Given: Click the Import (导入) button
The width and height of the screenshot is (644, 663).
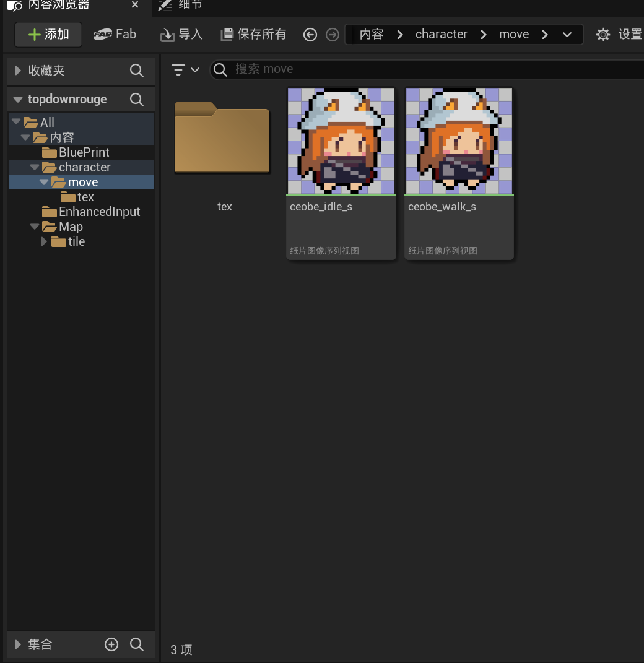Looking at the screenshot, I should coord(181,34).
